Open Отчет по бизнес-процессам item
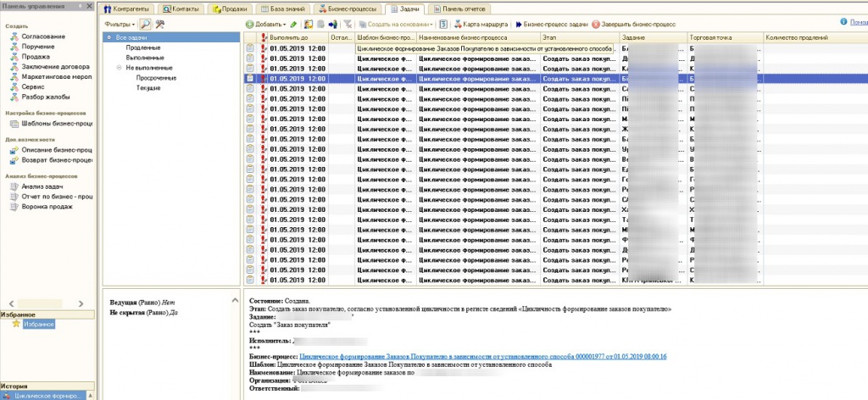868x400 pixels. (57, 197)
